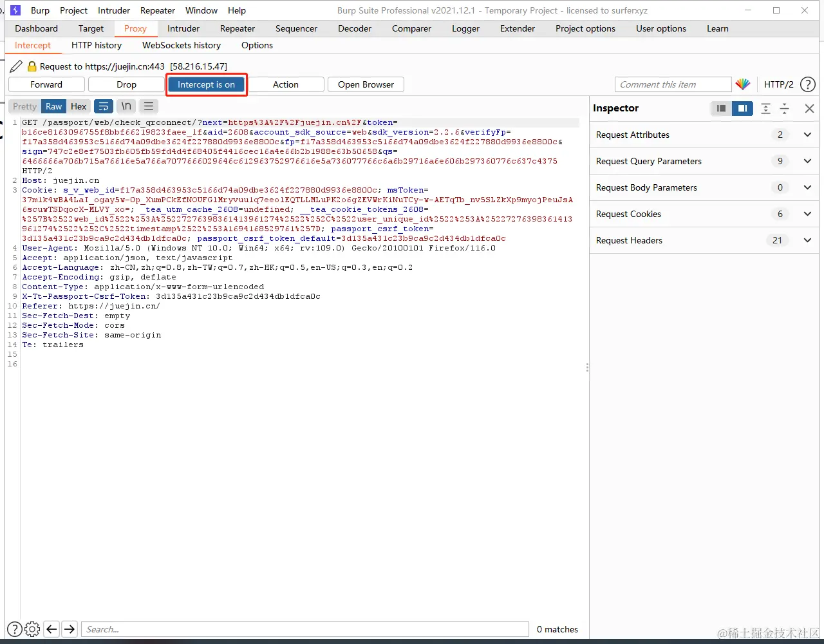Click the Burp Suite logo icon in title bar
The height and width of the screenshot is (644, 824).
click(x=15, y=10)
